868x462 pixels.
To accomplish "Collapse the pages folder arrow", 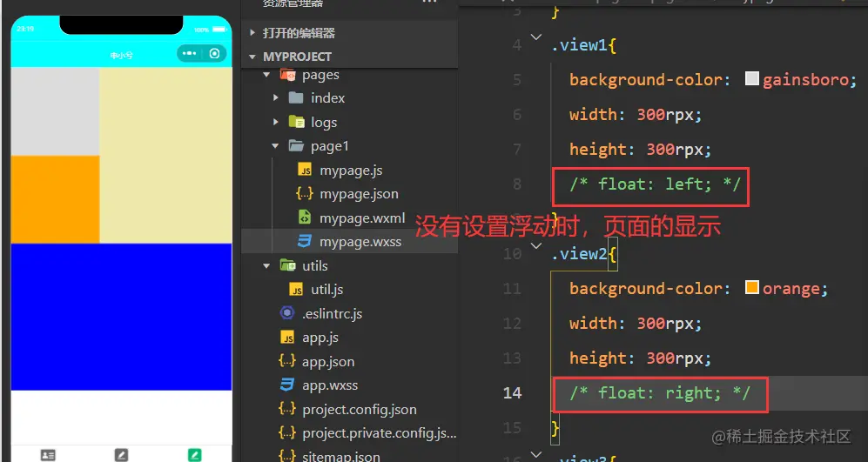I will coord(266,75).
